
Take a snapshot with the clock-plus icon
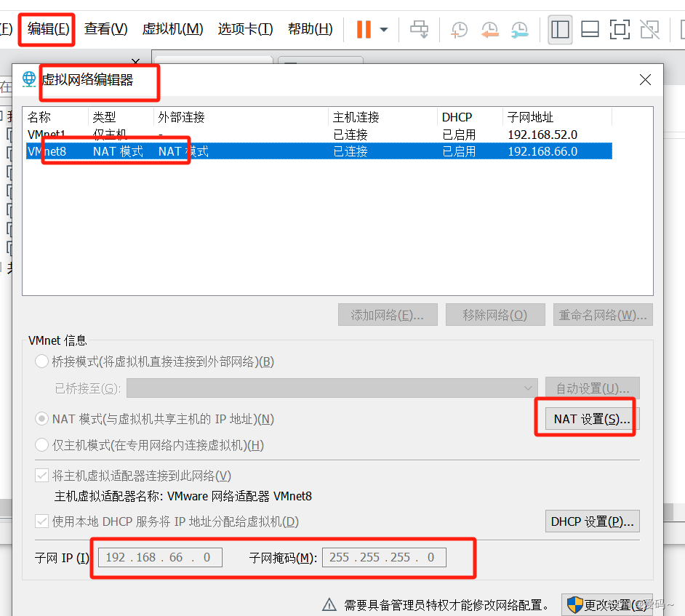459,30
